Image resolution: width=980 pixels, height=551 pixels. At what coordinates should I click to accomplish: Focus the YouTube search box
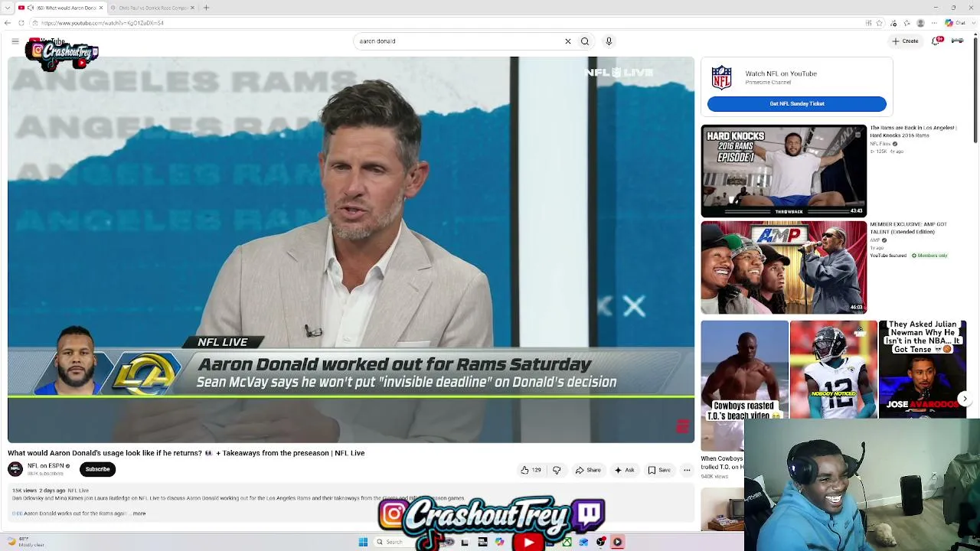click(x=459, y=41)
